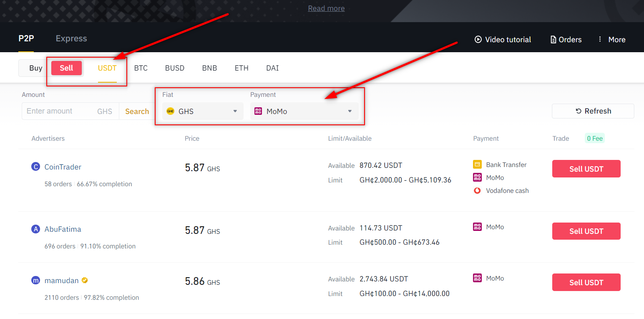The width and height of the screenshot is (644, 319).
Task: Click AbuFatima's MoMo payment icon
Action: click(477, 227)
